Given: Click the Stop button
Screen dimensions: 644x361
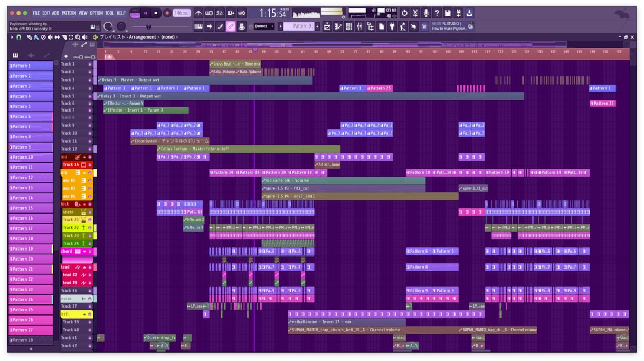Looking at the screenshot, I should point(156,13).
